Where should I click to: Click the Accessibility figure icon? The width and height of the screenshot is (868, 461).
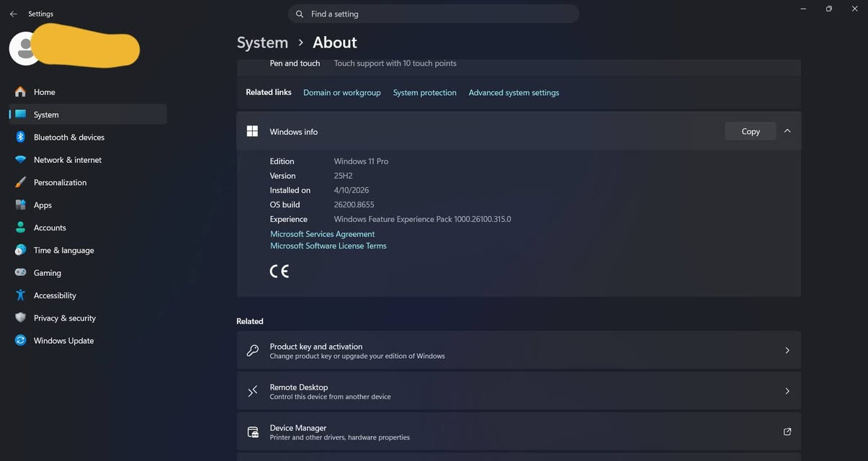pos(20,295)
